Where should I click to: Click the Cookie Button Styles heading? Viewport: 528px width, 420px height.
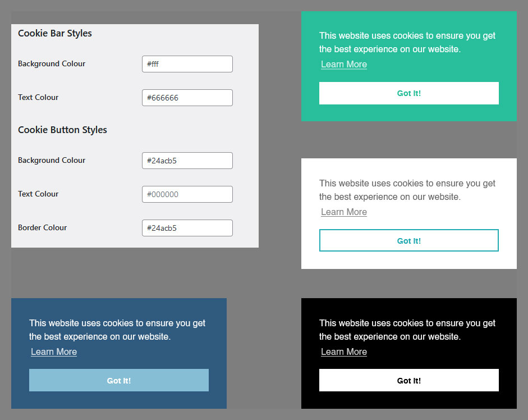(x=62, y=130)
